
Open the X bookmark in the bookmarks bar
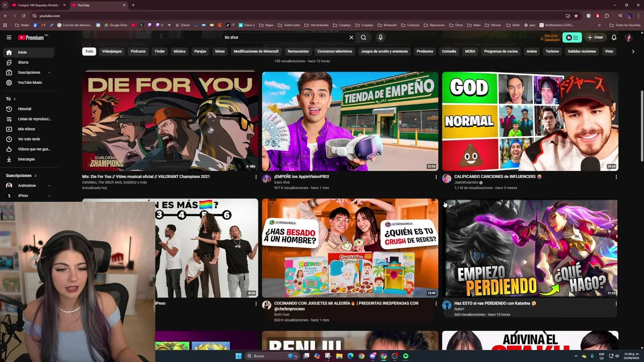(141, 25)
